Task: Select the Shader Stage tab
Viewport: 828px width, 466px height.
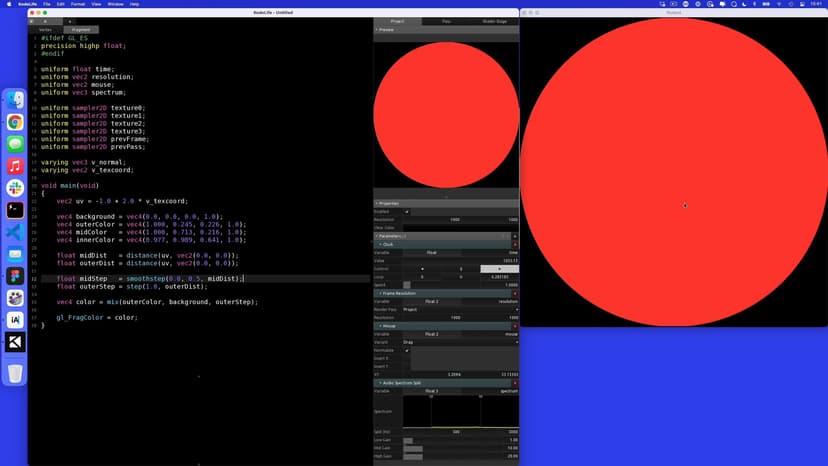Action: point(494,21)
